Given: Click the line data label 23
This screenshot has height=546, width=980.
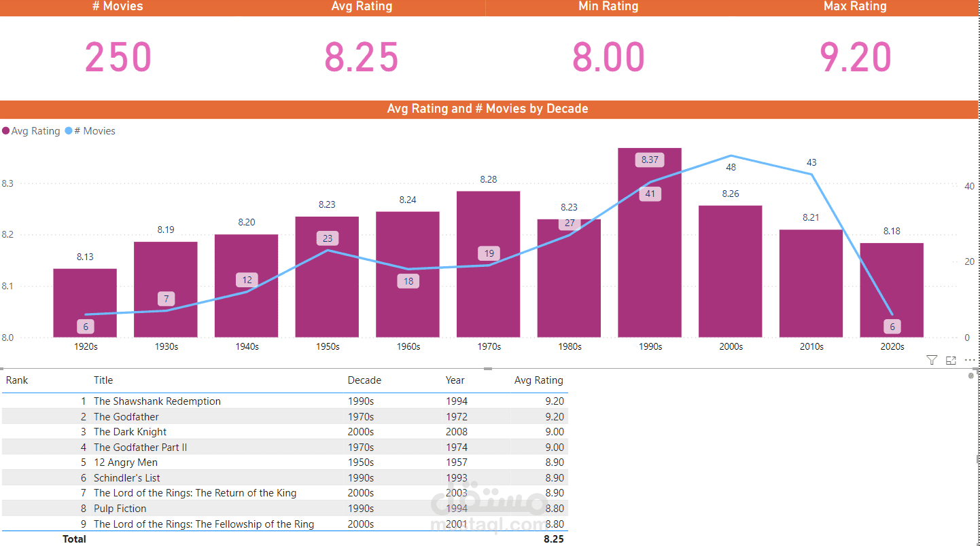Looking at the screenshot, I should (x=328, y=238).
